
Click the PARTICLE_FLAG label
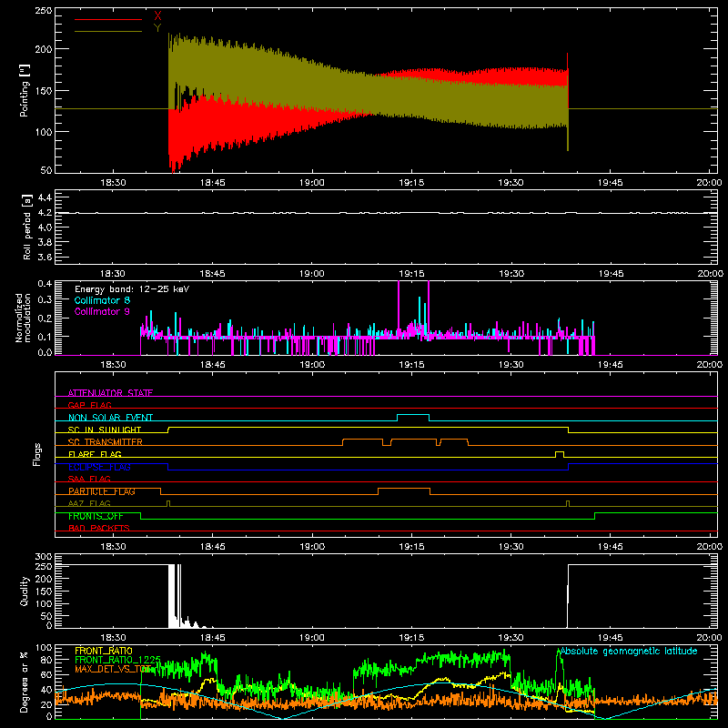(x=102, y=491)
